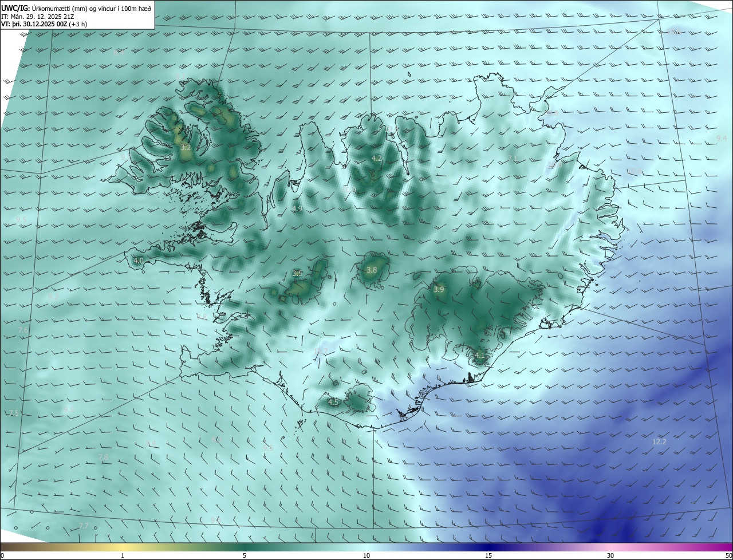733x560 pixels.
Task: Click the 30 tick on the color scale
Action: click(610, 555)
